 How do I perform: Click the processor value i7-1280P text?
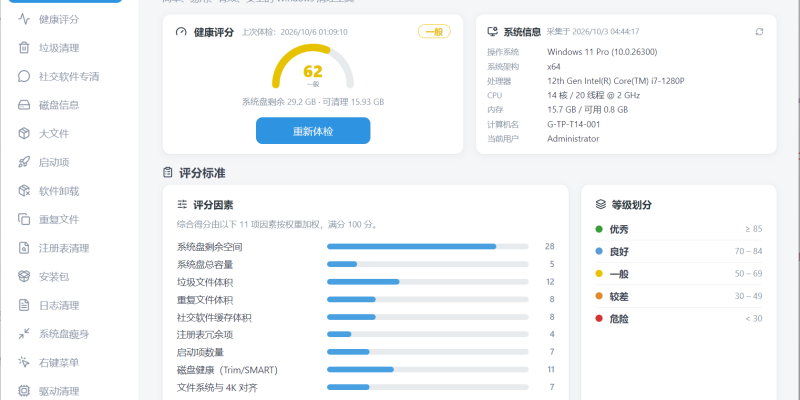pyautogui.click(x=616, y=81)
